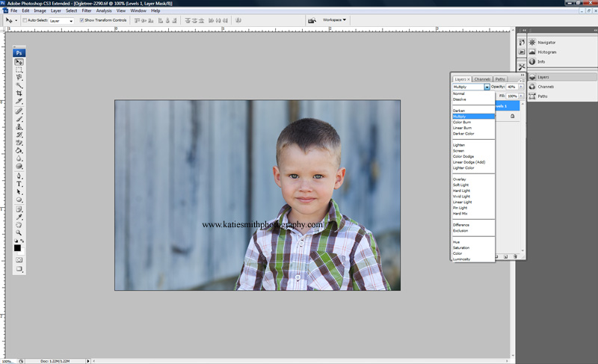
Task: Open the status bar info arrow
Action: [88, 361]
